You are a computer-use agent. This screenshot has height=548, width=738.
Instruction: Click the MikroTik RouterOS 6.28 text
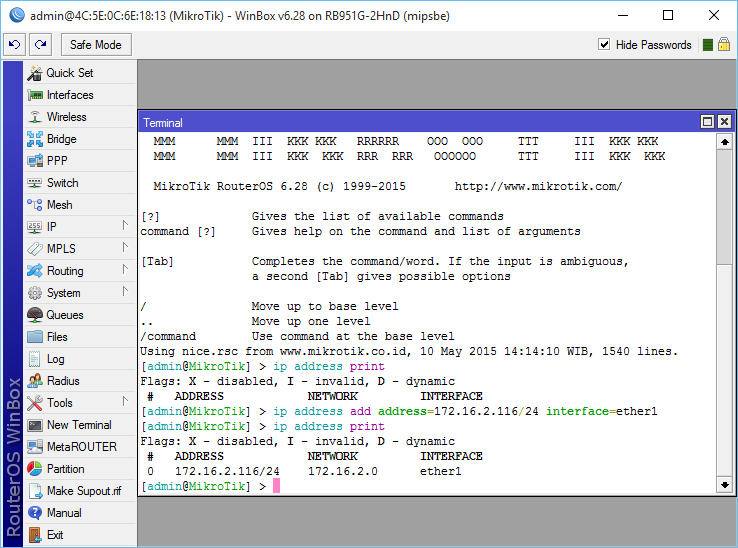(231, 186)
